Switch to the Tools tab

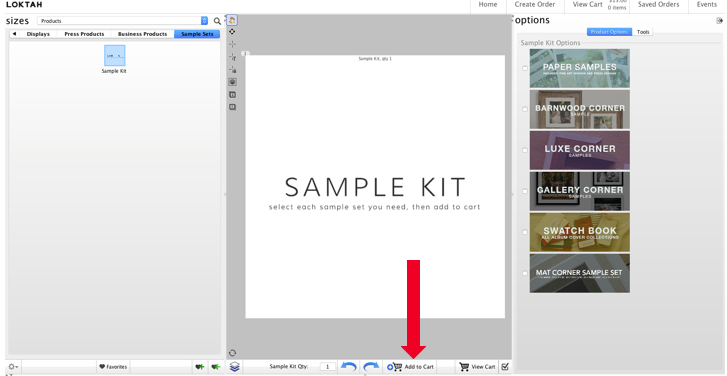pos(643,32)
